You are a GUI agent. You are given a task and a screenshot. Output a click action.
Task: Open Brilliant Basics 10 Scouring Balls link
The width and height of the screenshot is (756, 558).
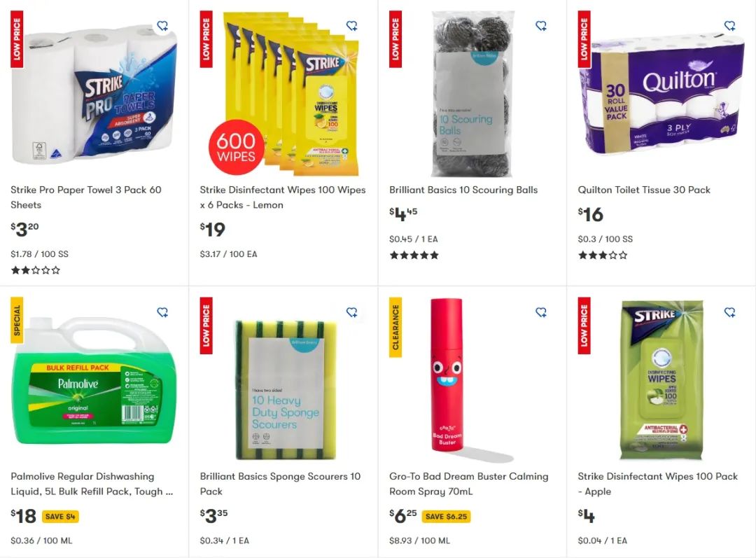(x=463, y=190)
